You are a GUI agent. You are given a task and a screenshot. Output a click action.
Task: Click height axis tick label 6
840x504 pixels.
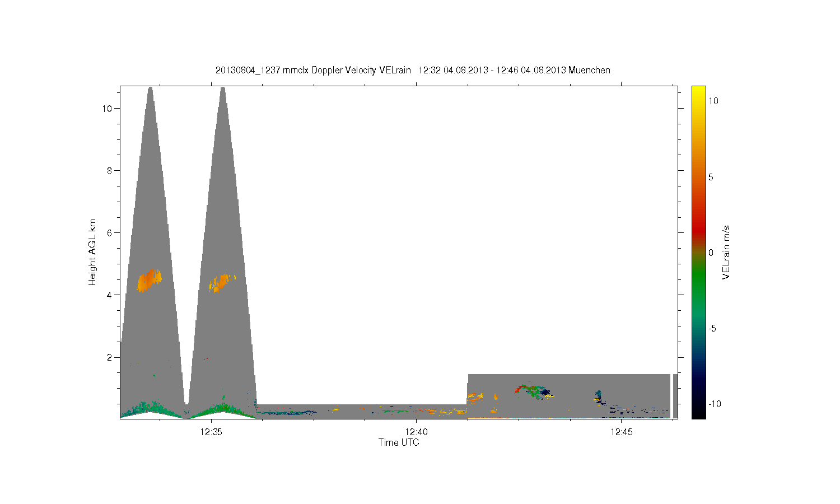[x=110, y=232]
